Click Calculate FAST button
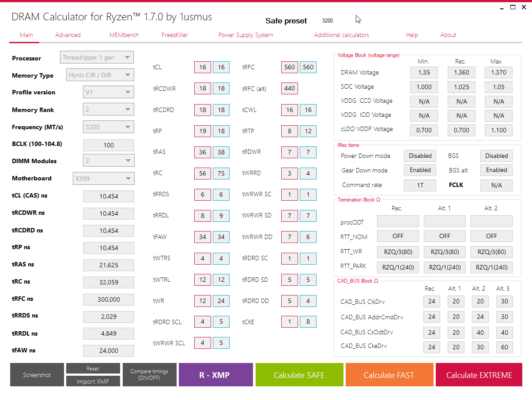The image size is (532, 400). (x=389, y=375)
